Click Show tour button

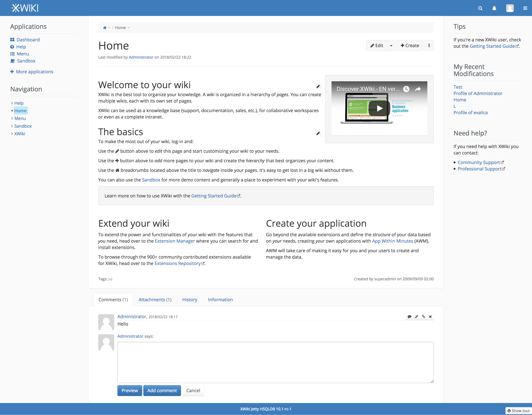[x=519, y=411]
